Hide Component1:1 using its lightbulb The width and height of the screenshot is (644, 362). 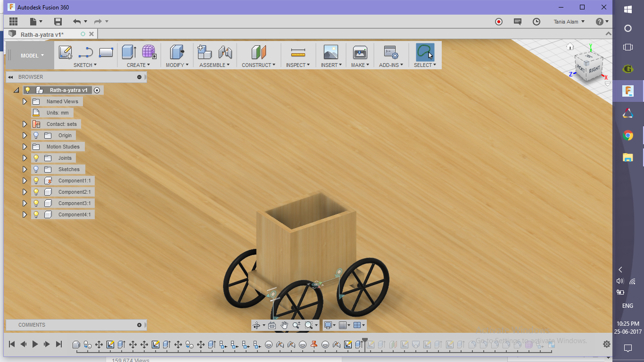click(36, 181)
